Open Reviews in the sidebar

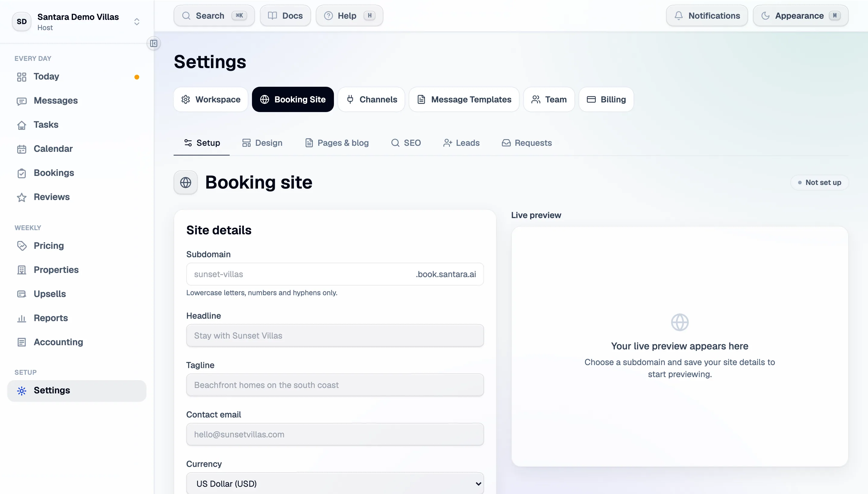(77, 197)
